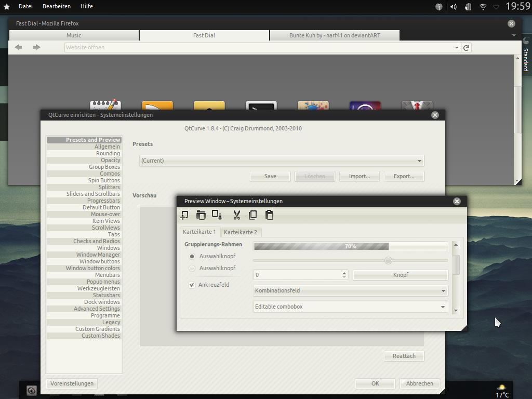Click Preview Window scrollbar down arrow
Image resolution: width=532 pixels, height=399 pixels.
coord(456,311)
